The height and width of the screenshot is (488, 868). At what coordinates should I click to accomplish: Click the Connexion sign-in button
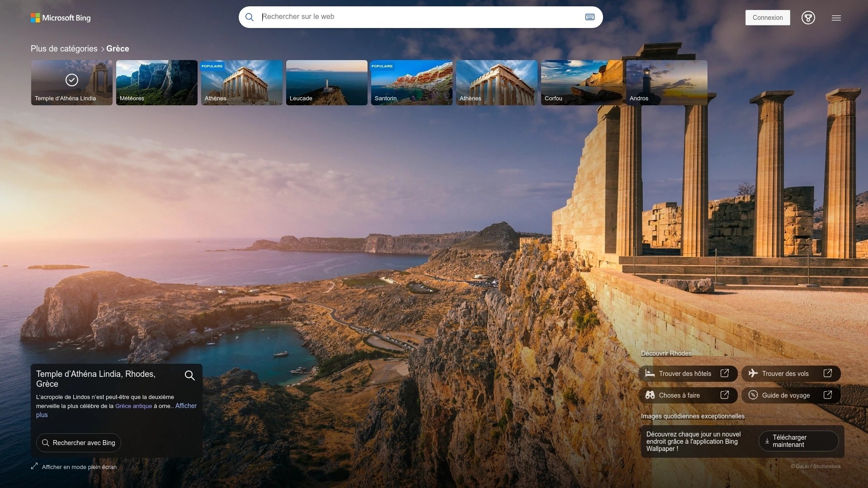(x=767, y=18)
